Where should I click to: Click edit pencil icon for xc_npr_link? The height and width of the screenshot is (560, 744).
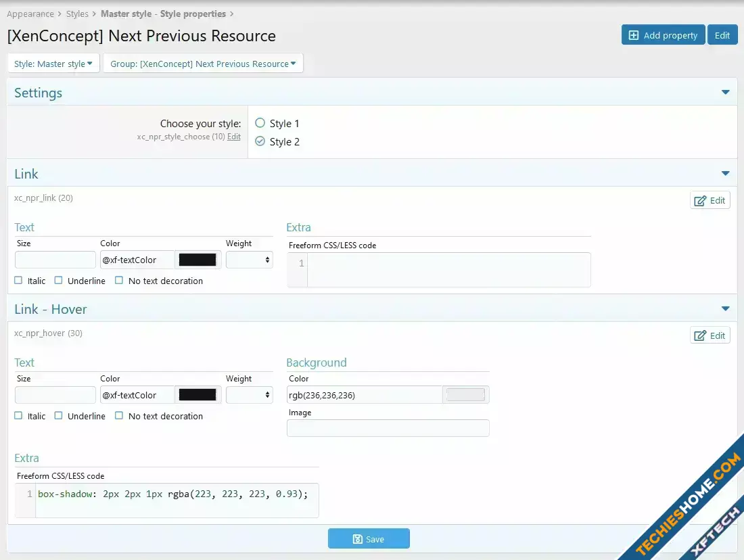point(701,200)
